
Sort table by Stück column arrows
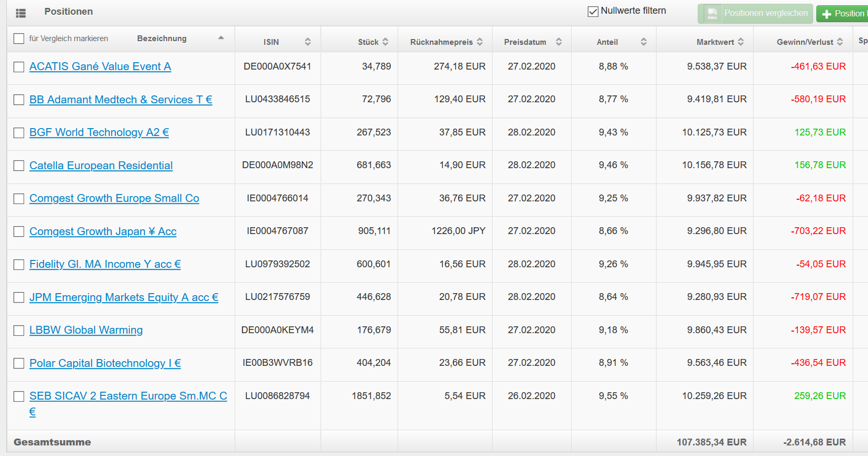pos(385,42)
